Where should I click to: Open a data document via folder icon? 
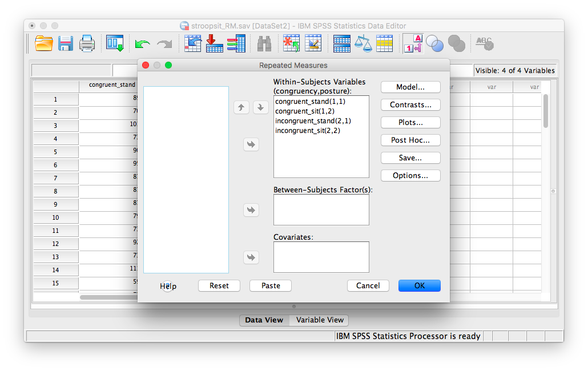(x=43, y=43)
